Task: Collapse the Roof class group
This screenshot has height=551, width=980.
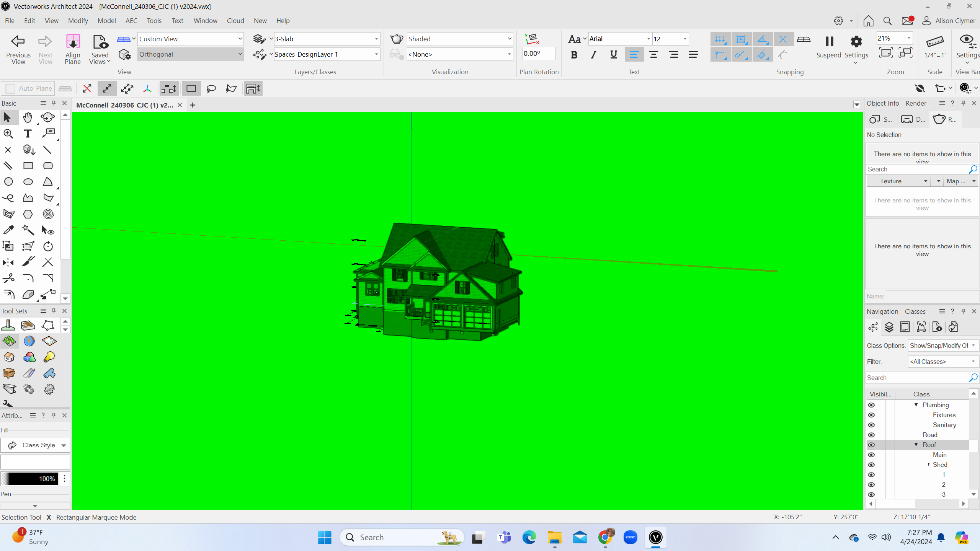Action: click(916, 445)
